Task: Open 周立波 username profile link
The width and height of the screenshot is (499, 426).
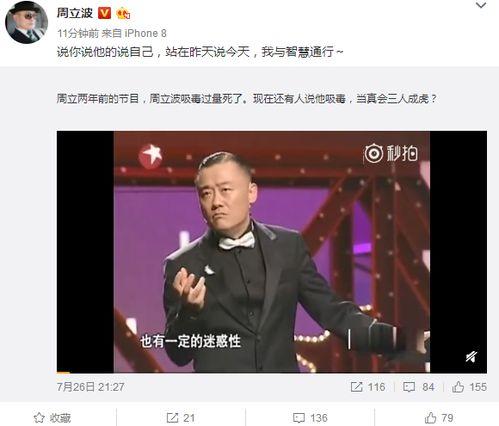Action: click(x=75, y=13)
